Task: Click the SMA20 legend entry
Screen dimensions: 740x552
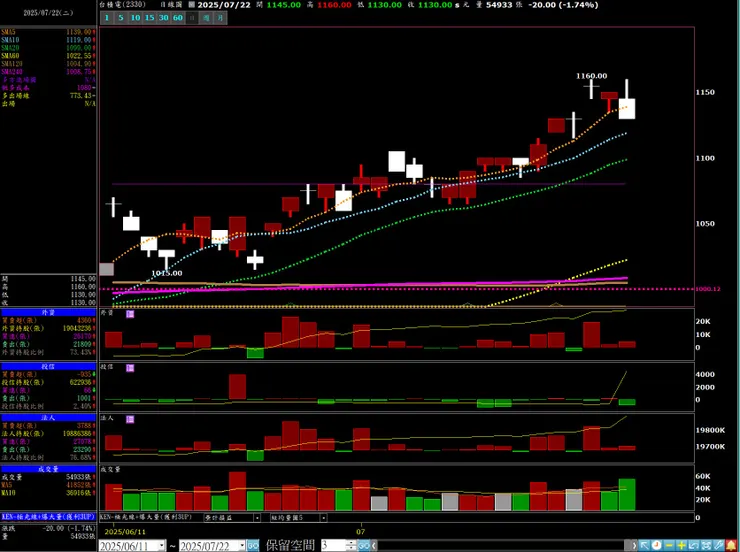Action: click(x=48, y=48)
